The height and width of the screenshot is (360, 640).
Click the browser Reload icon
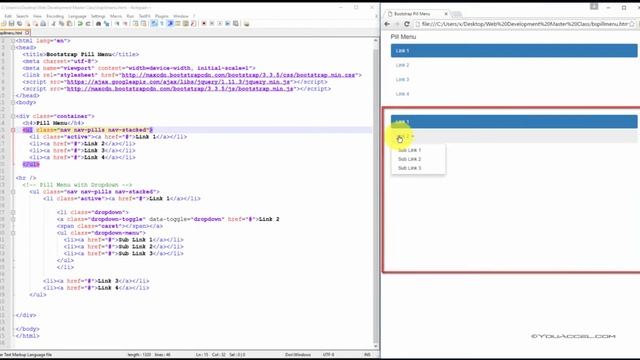[x=407, y=24]
